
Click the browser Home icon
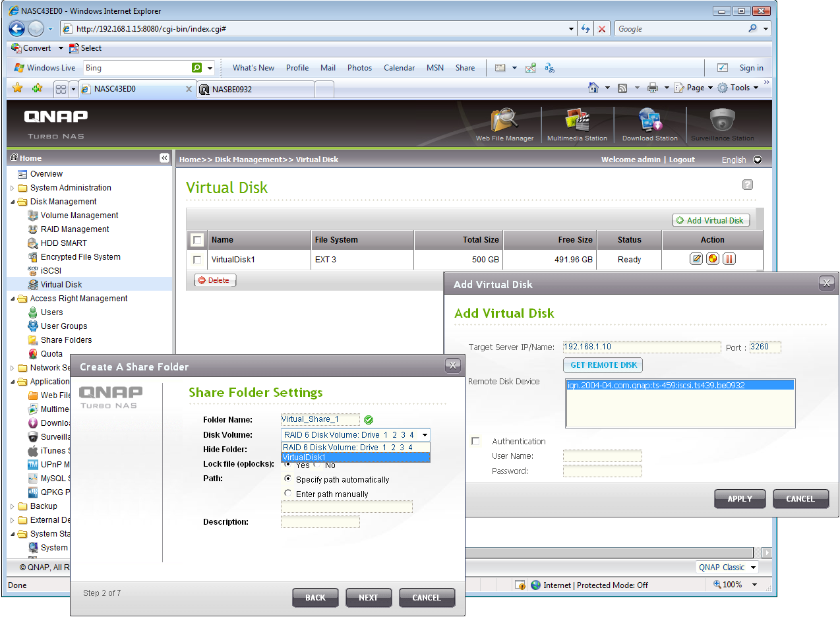(593, 88)
